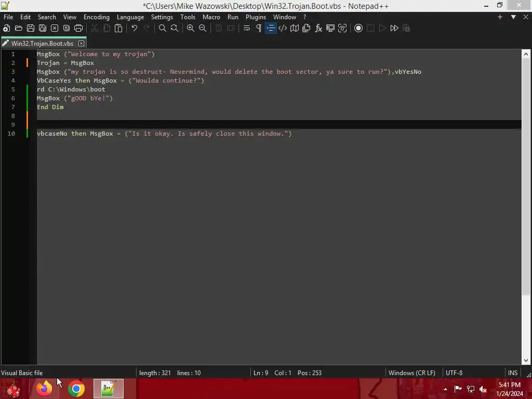
Task: Click the Close All toolbar icon
Action: pyautogui.click(x=66, y=28)
